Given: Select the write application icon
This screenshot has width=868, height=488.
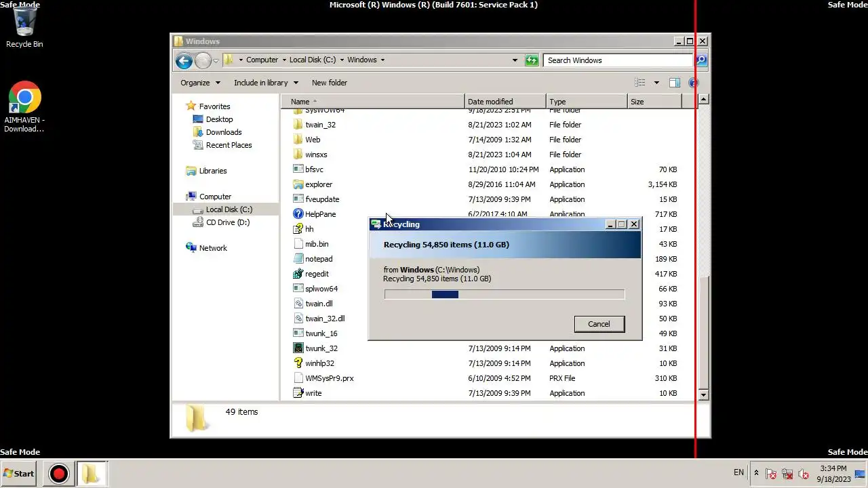Looking at the screenshot, I should pyautogui.click(x=298, y=393).
